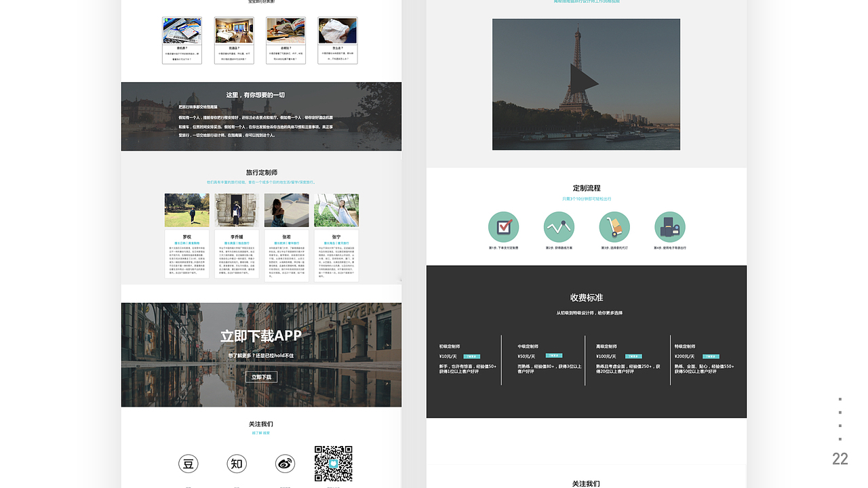Click the 特级定制师 tier title
This screenshot has height=488, width=868.
click(685, 346)
